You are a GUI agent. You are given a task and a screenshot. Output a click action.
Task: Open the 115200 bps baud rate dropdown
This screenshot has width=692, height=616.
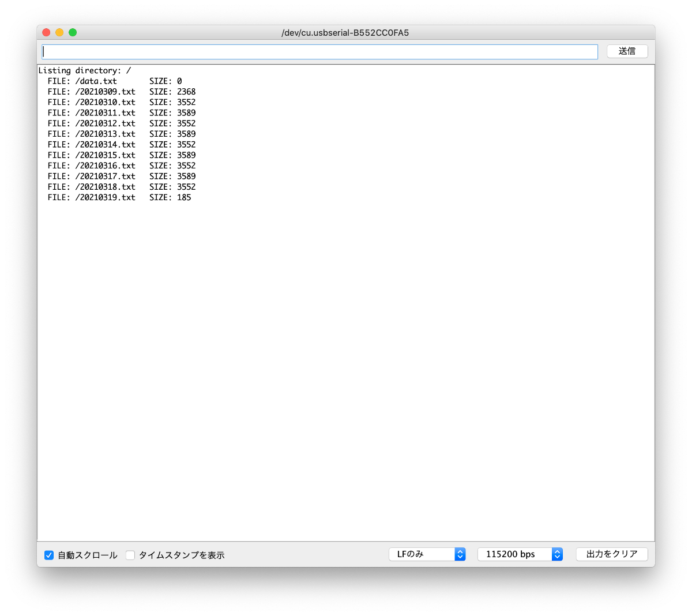click(x=520, y=554)
